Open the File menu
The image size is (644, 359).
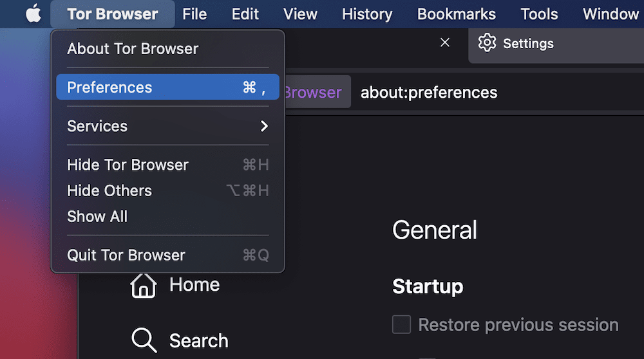click(194, 14)
